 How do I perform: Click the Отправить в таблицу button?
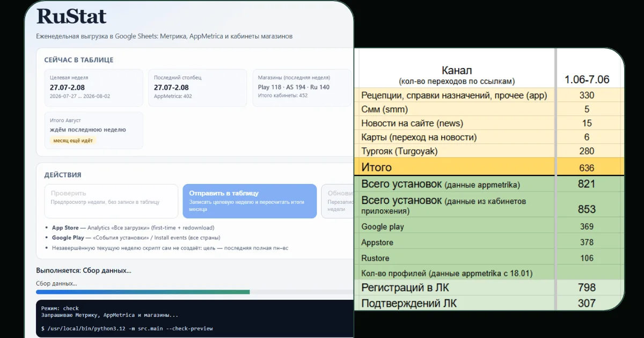(250, 201)
